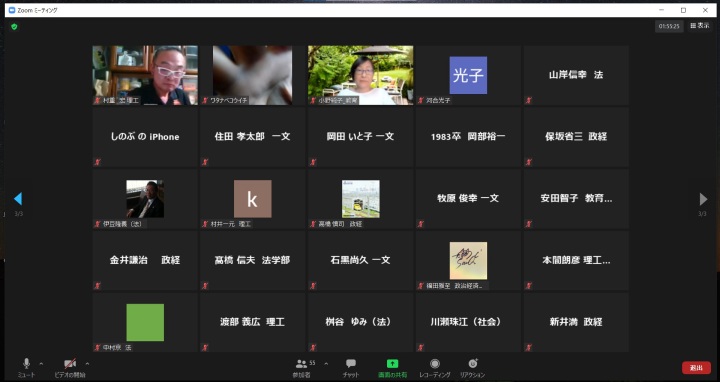Select the 岡田 いと子 一文 tile
This screenshot has height=382, width=720.
coord(360,137)
